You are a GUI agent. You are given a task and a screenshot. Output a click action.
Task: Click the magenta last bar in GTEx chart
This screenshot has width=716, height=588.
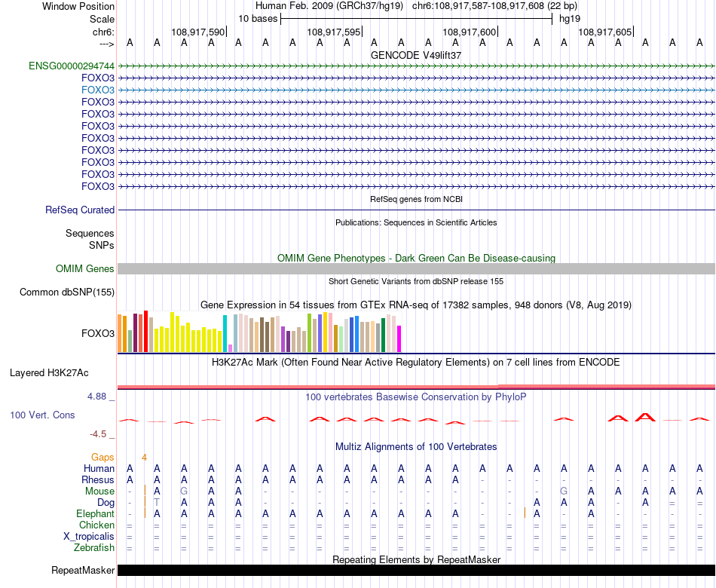[399, 338]
